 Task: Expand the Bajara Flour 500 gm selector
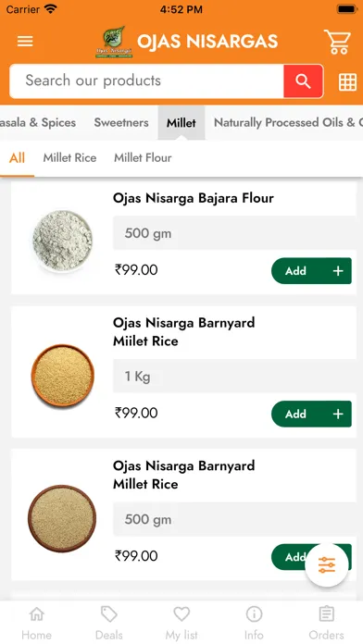tap(234, 233)
